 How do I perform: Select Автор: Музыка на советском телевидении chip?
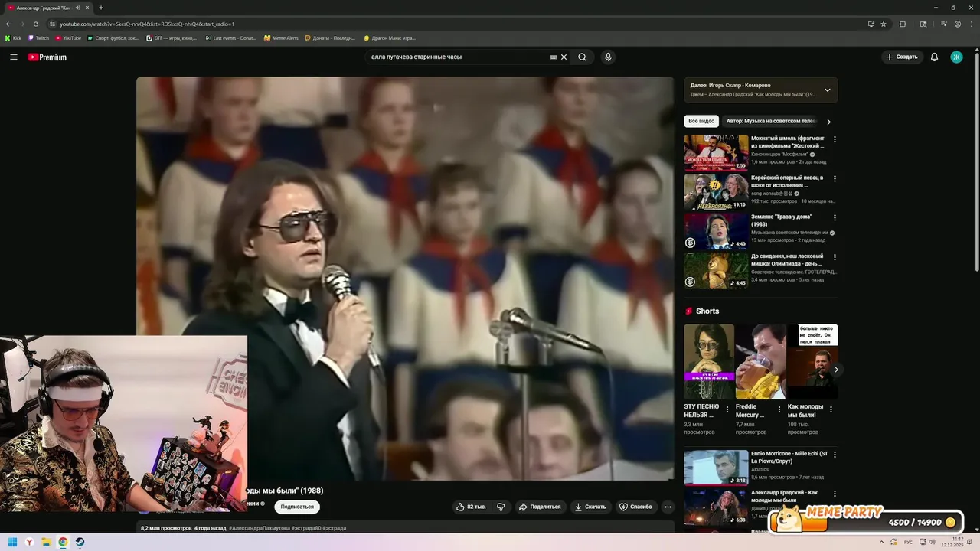(x=772, y=121)
